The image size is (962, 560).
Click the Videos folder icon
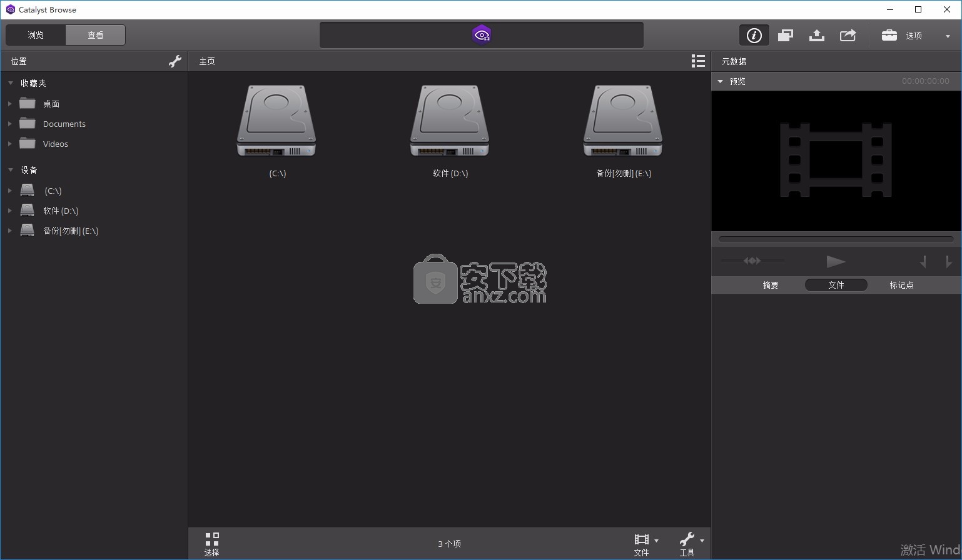(x=28, y=143)
